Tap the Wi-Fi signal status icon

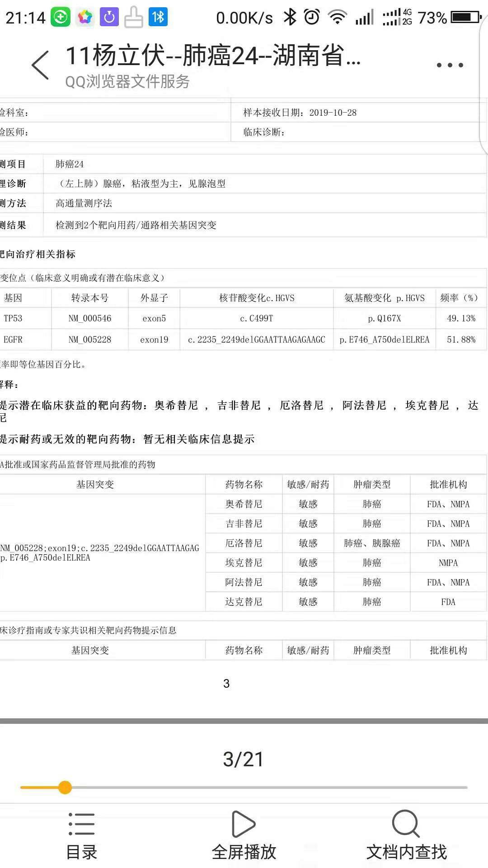(x=337, y=18)
